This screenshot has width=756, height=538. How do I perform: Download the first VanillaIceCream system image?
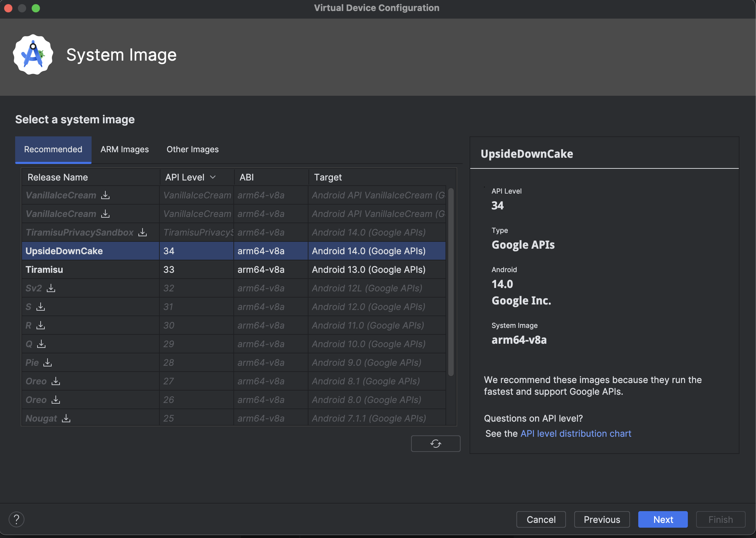pos(105,195)
